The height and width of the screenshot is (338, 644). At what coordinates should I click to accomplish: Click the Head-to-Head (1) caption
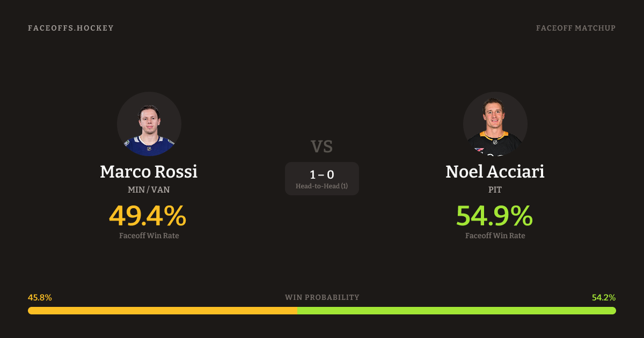(322, 186)
